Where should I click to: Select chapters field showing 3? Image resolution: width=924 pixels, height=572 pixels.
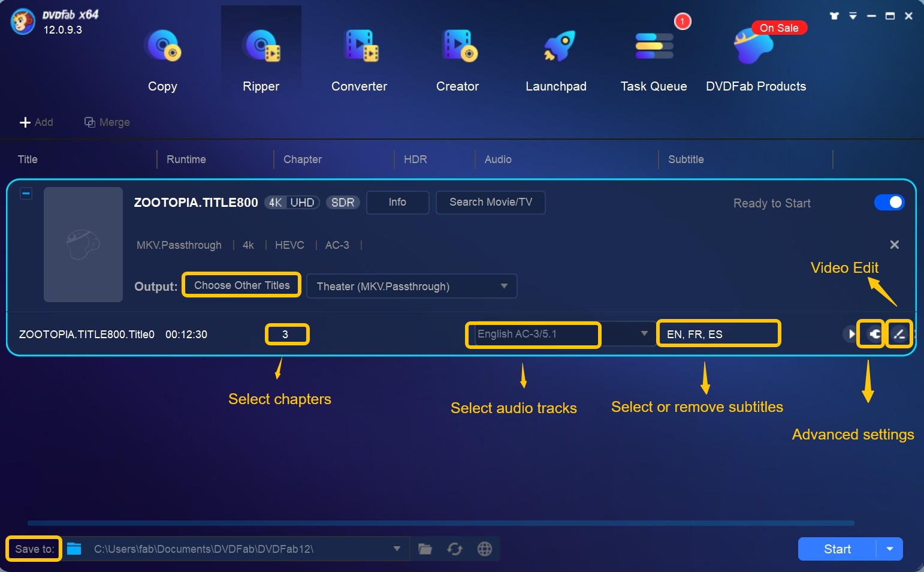(287, 334)
